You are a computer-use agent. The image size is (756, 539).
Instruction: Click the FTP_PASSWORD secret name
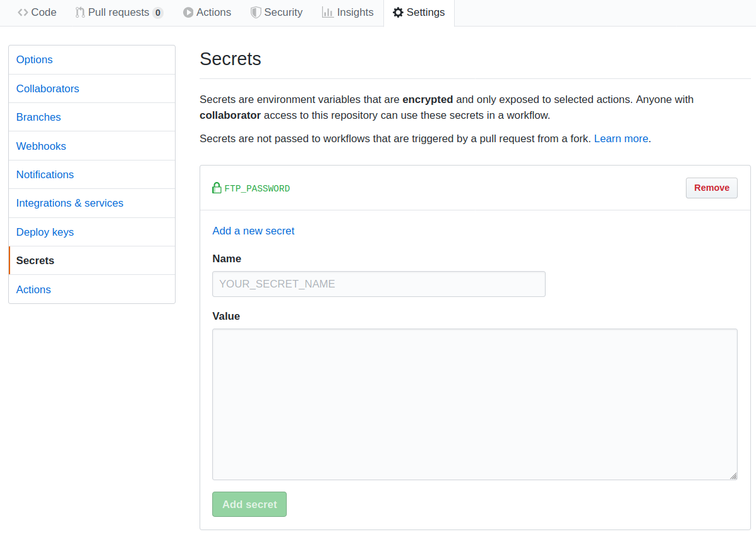pos(257,189)
